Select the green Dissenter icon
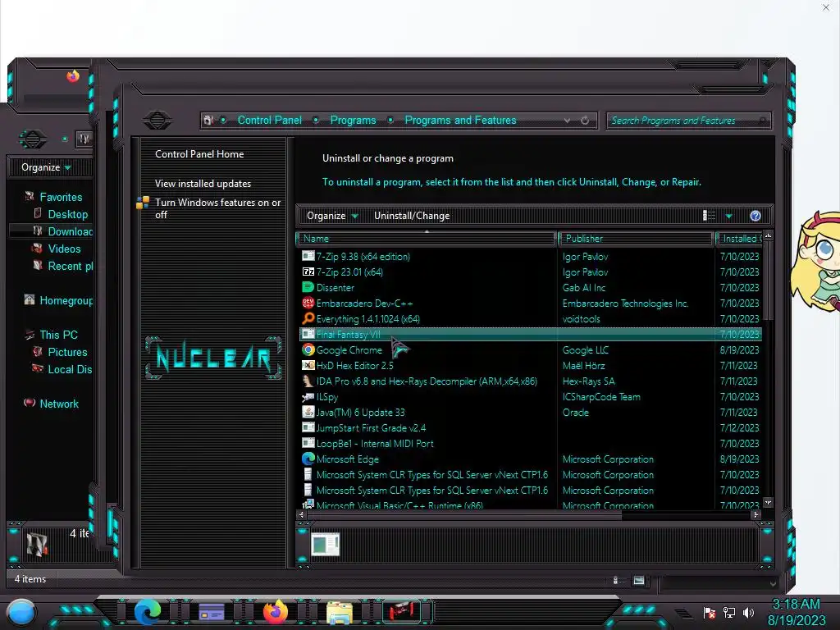Viewport: 840px width, 630px height. point(308,287)
